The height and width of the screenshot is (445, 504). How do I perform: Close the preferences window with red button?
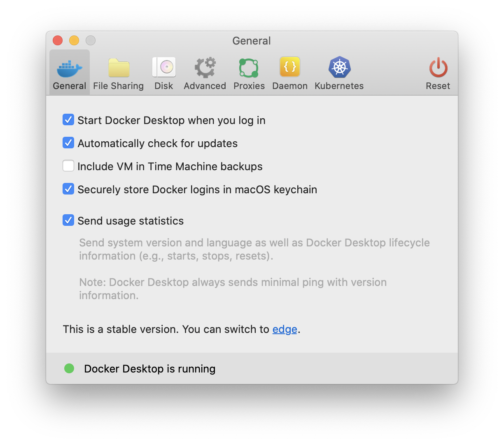click(58, 40)
